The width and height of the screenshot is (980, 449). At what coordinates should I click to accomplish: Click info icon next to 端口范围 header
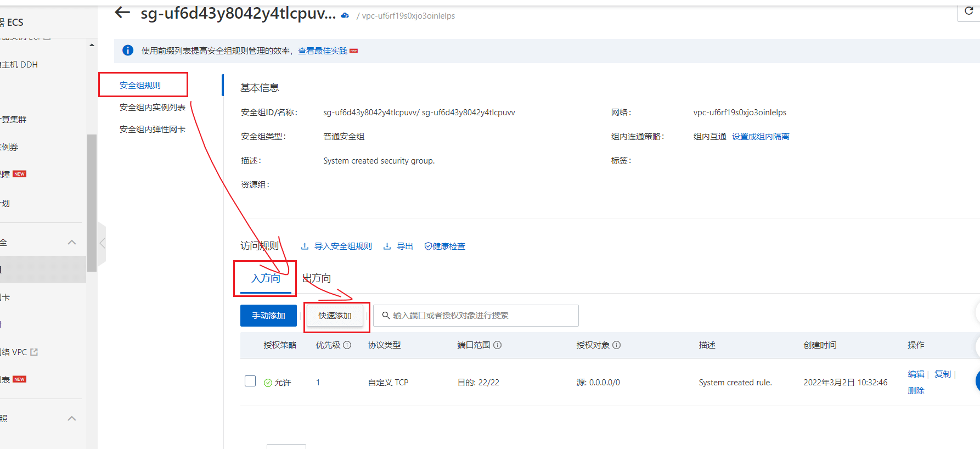(x=497, y=345)
